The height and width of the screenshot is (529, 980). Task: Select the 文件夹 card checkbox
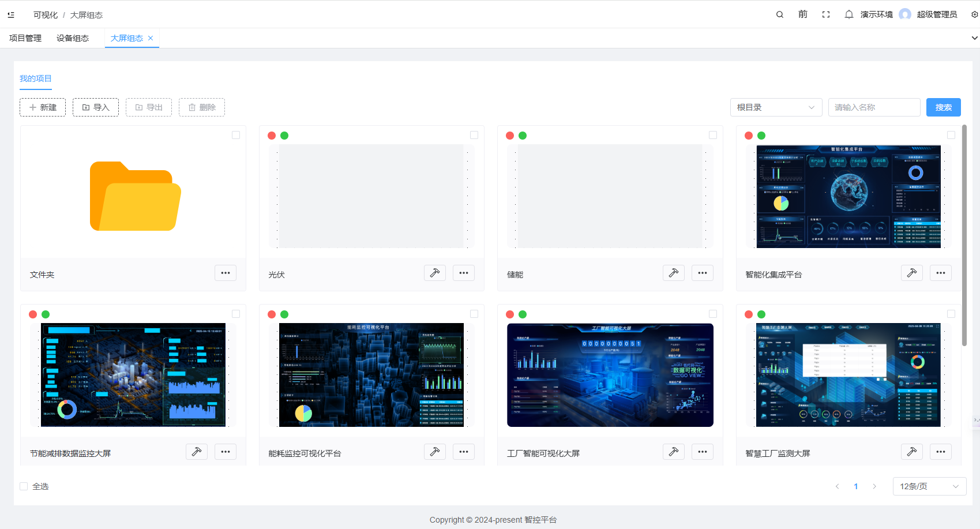coord(236,135)
